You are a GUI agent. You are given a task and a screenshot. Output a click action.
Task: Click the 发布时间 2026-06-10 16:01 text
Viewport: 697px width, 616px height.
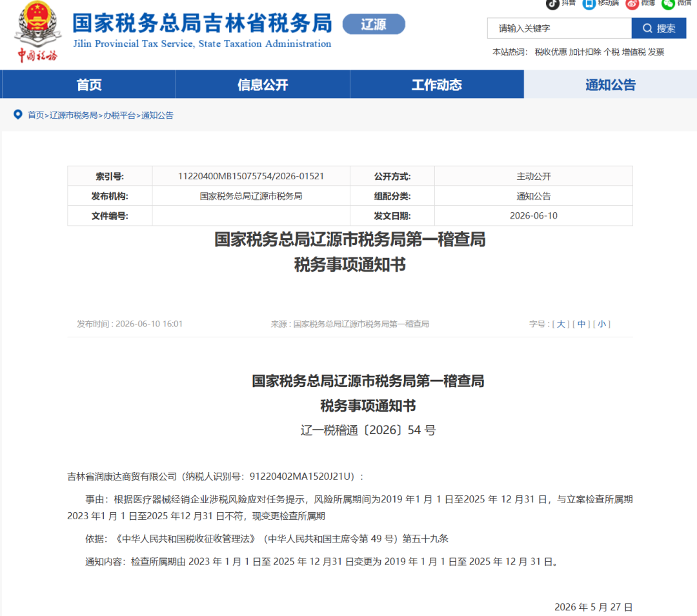tap(130, 324)
